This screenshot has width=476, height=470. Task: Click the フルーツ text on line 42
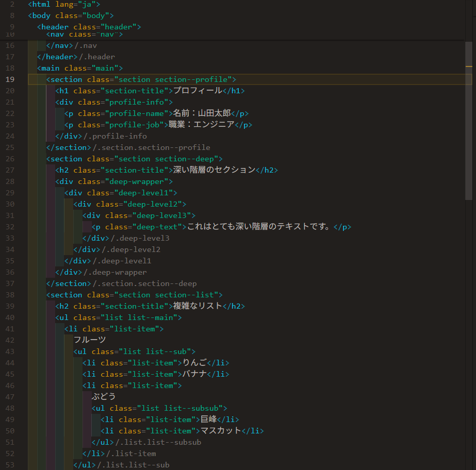(90, 340)
